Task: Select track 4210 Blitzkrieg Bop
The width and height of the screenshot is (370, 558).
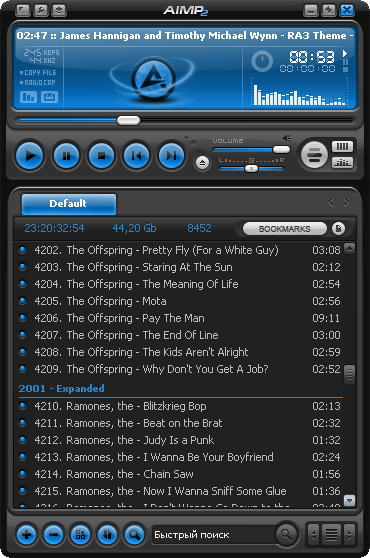Action: click(x=180, y=406)
